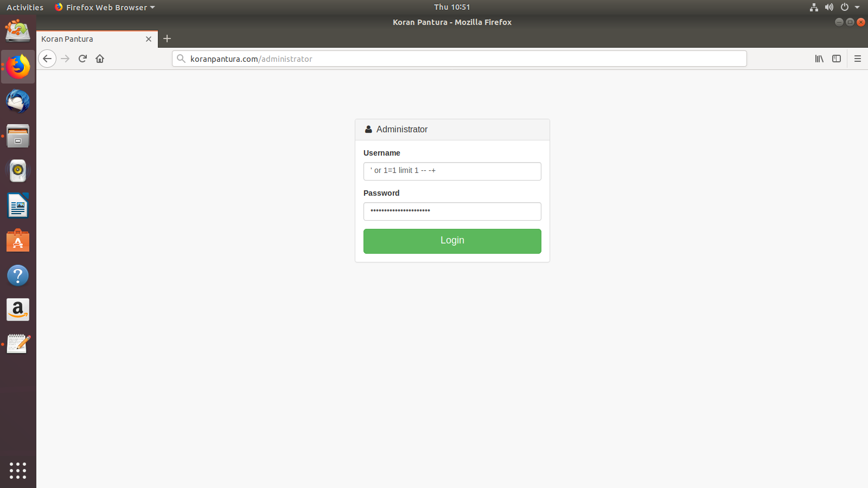Click the Firefox icon in the dock

18,67
